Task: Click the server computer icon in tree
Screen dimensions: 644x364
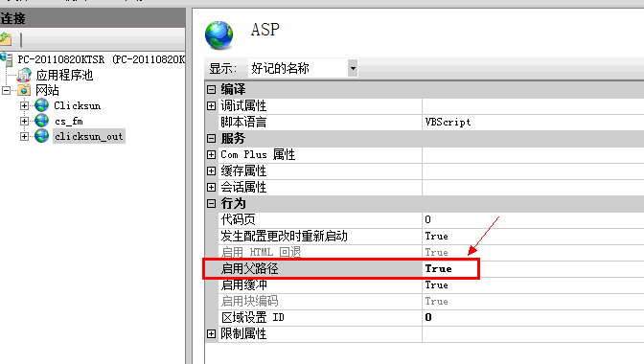Action: pyautogui.click(x=7, y=59)
